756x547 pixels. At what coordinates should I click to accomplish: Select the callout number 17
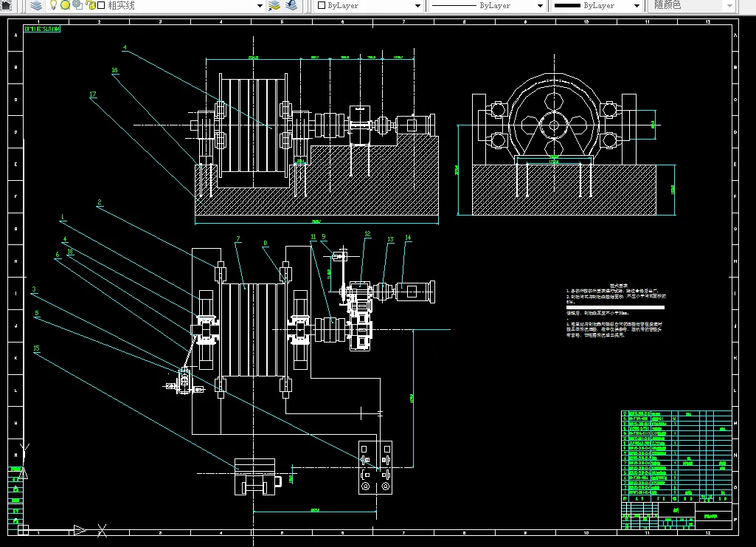pyautogui.click(x=93, y=94)
